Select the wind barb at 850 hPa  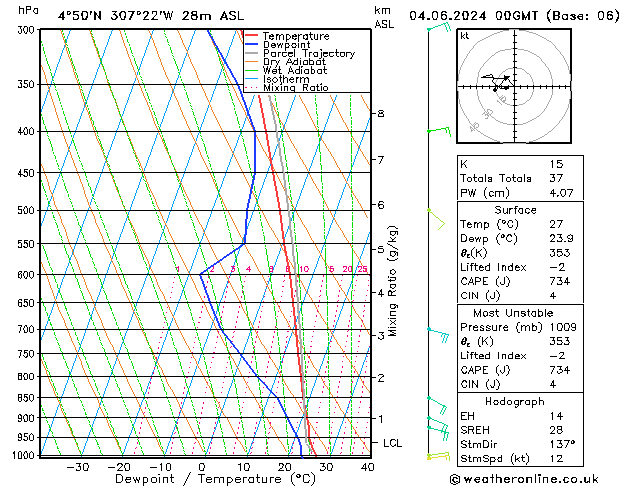click(x=437, y=403)
